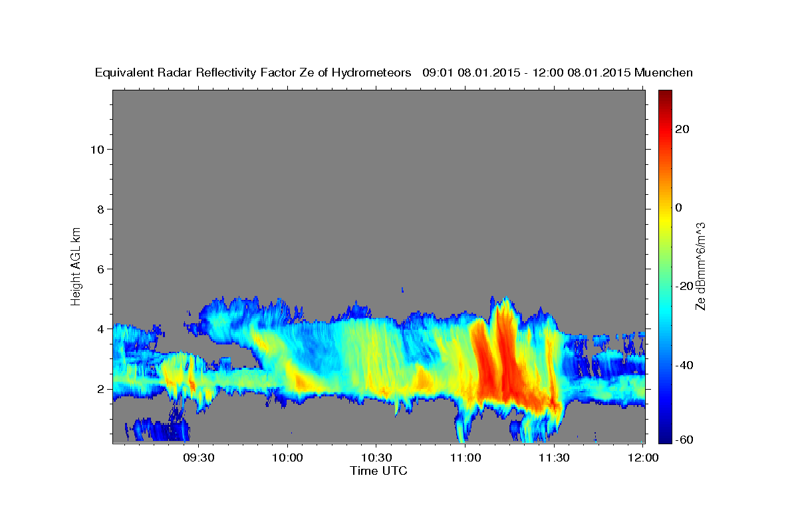Click the '10:00' time tick label

pyautogui.click(x=288, y=458)
